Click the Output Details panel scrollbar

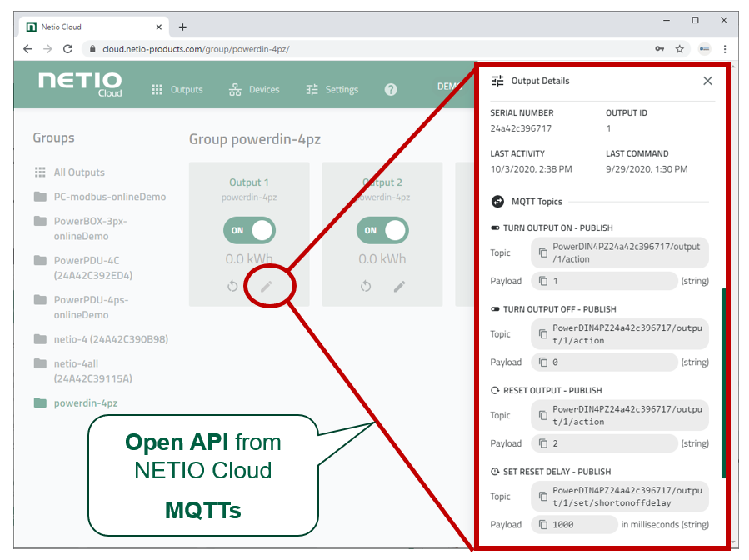[x=723, y=382]
